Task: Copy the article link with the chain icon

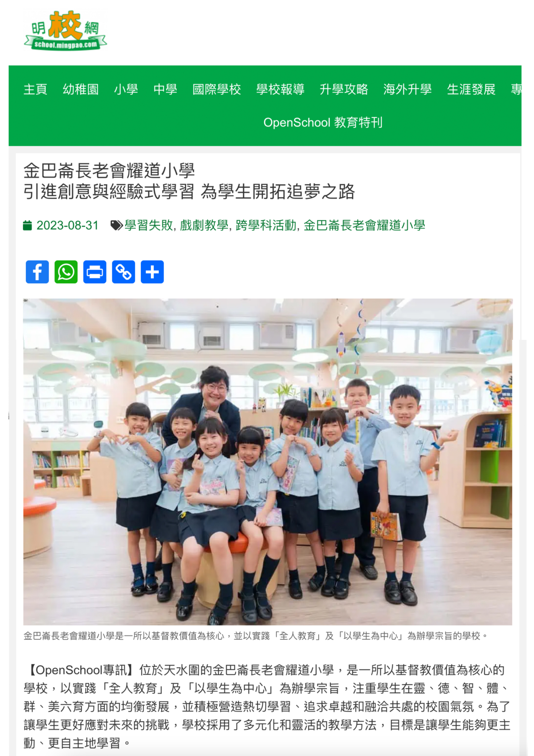Action: (x=123, y=272)
